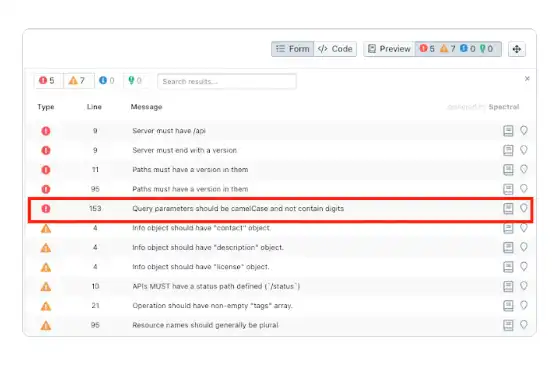Select message "Server must have /api"
Screen dimensions: 554x382
pyautogui.click(x=169, y=131)
